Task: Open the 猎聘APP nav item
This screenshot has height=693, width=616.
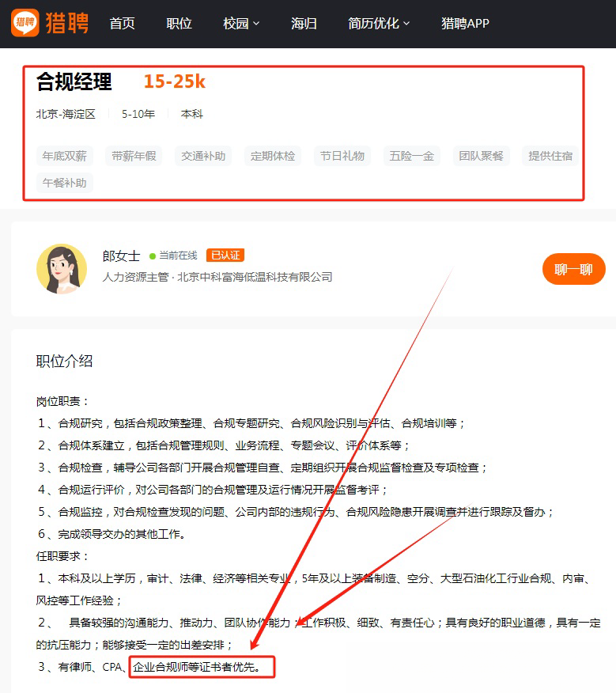Action: click(x=465, y=24)
